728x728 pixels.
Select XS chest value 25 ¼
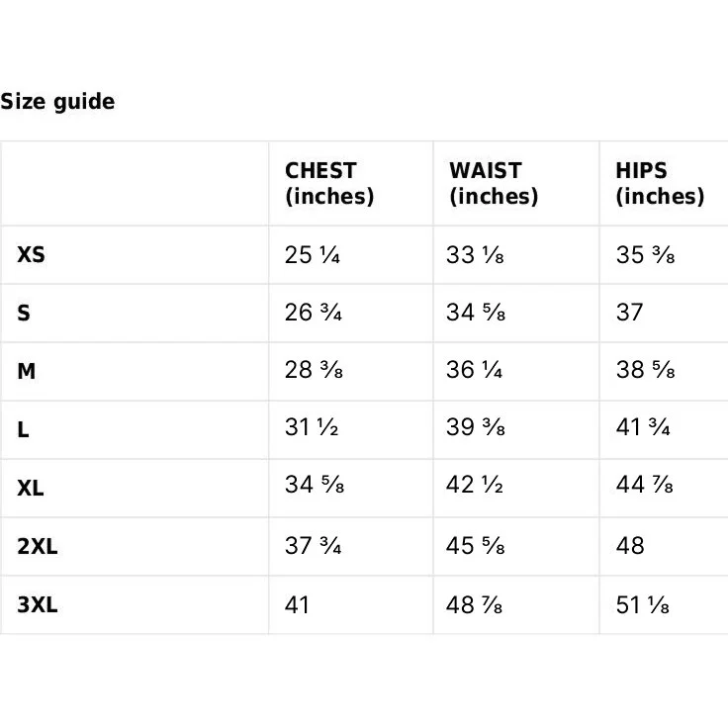click(x=313, y=255)
